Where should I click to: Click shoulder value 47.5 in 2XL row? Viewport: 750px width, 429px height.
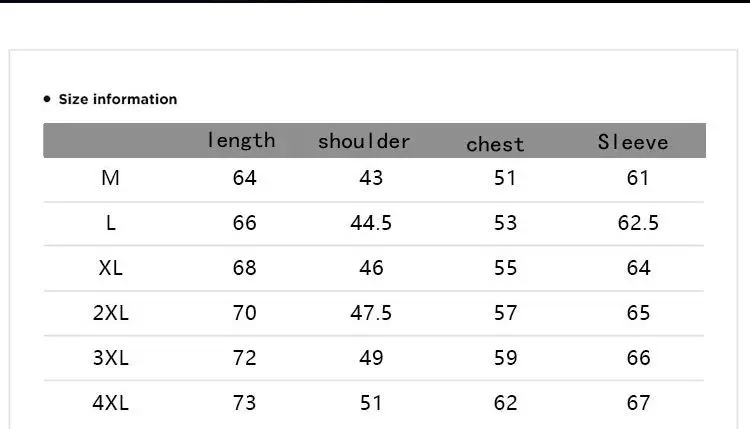[371, 313]
